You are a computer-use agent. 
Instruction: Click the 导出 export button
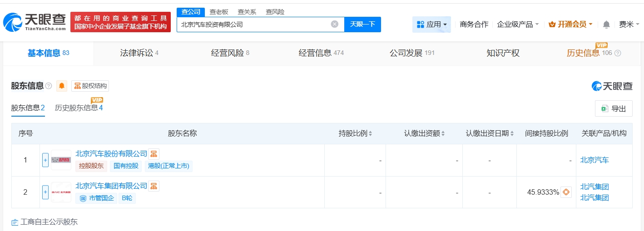614,108
